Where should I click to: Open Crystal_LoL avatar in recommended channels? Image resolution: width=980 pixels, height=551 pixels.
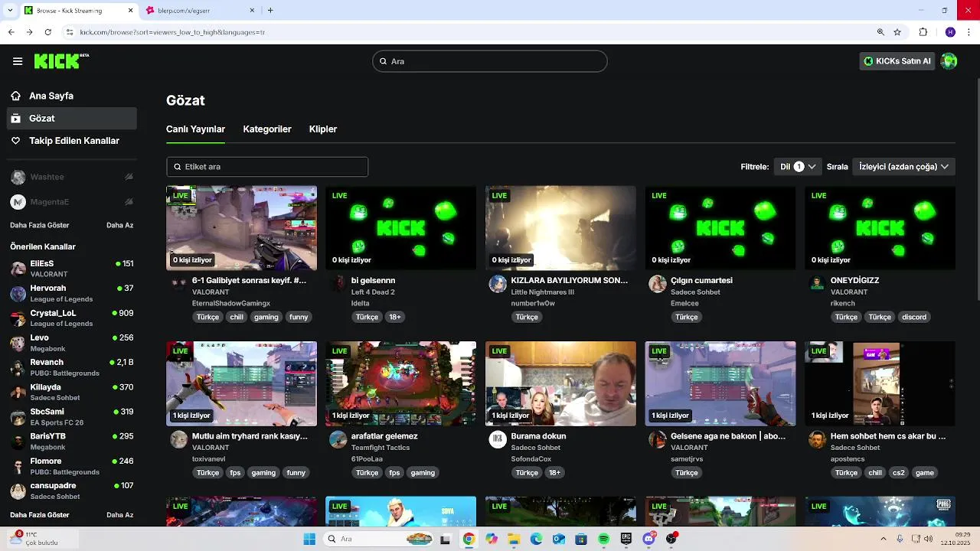(x=18, y=318)
